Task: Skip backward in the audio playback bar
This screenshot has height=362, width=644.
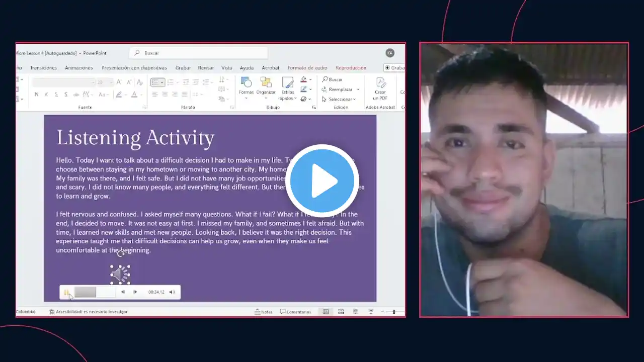Action: pos(123,292)
